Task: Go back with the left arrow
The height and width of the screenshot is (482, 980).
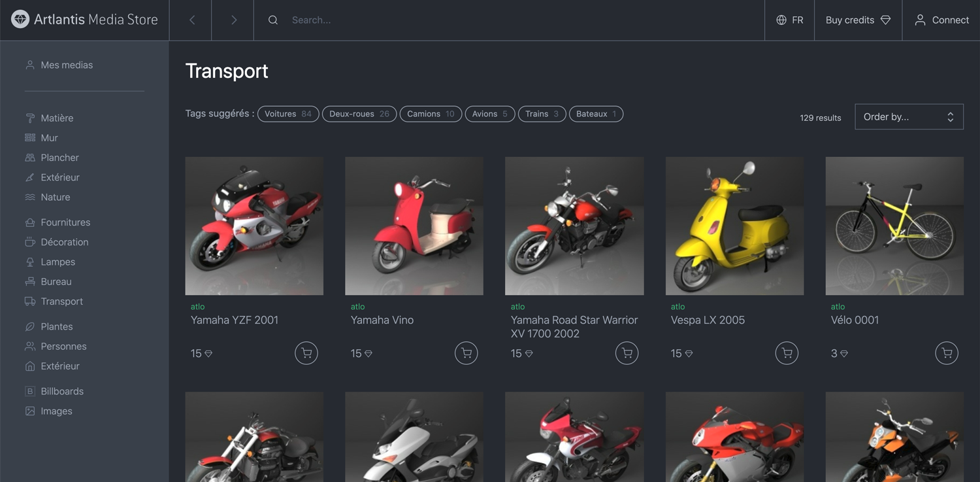Action: pyautogui.click(x=192, y=20)
